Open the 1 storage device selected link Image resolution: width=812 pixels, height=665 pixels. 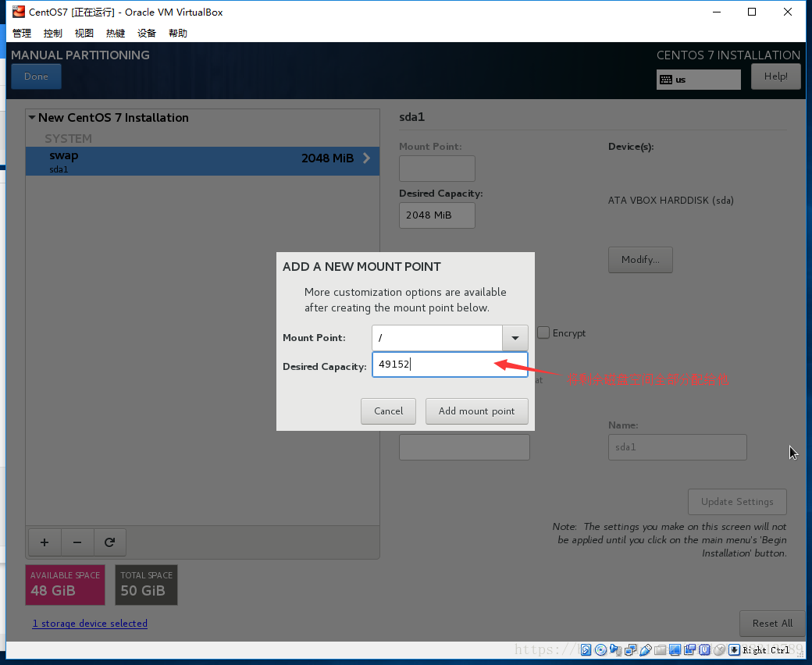coord(90,623)
